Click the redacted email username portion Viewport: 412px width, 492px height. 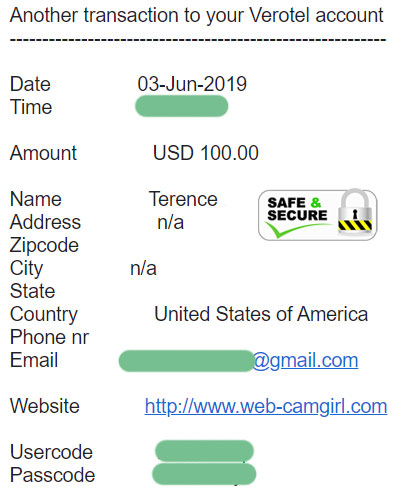click(x=186, y=361)
